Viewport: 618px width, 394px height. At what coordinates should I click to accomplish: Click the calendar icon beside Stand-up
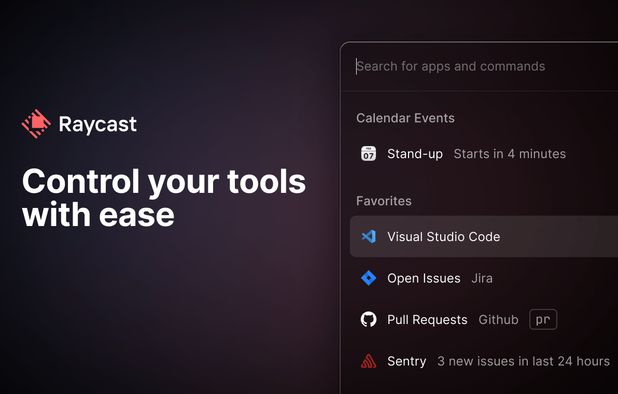pyautogui.click(x=369, y=154)
